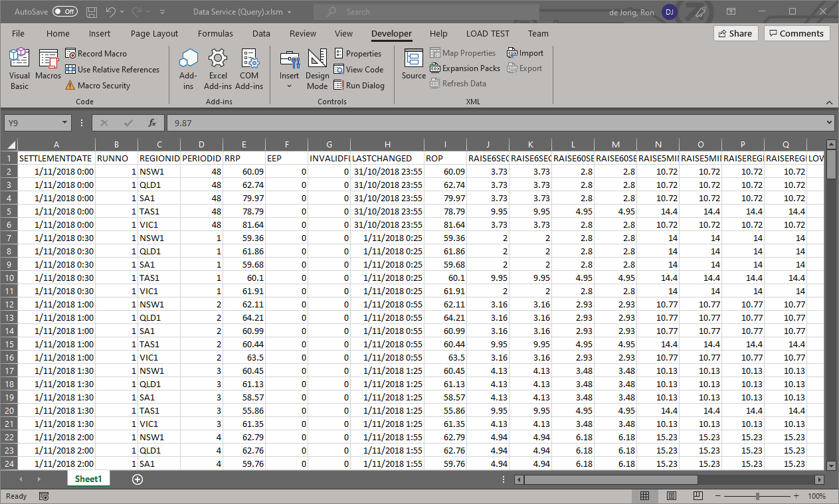Expand the formula bar
The image size is (839, 504).
pos(828,123)
